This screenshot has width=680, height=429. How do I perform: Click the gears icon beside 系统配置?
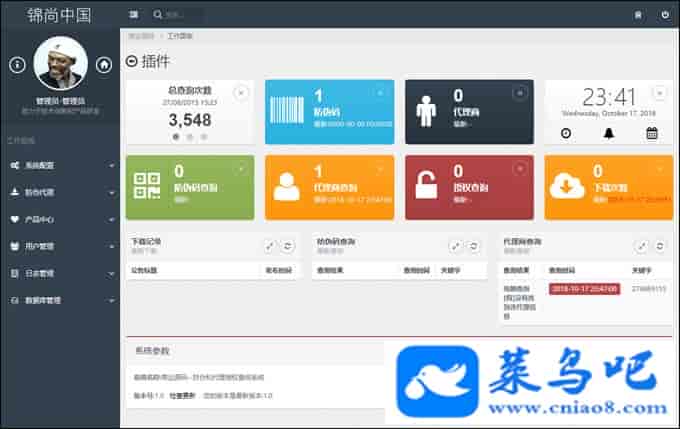15,165
